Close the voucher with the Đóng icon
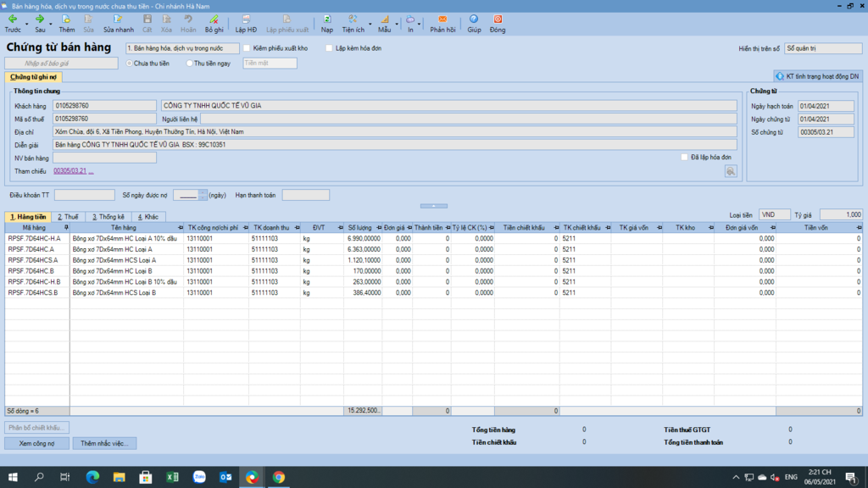 pyautogui.click(x=497, y=24)
